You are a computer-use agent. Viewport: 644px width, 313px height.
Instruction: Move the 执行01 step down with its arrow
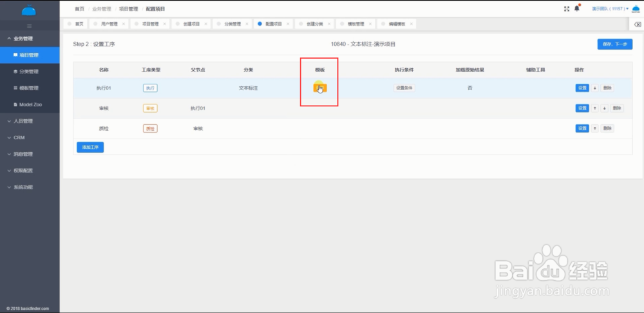tap(595, 88)
